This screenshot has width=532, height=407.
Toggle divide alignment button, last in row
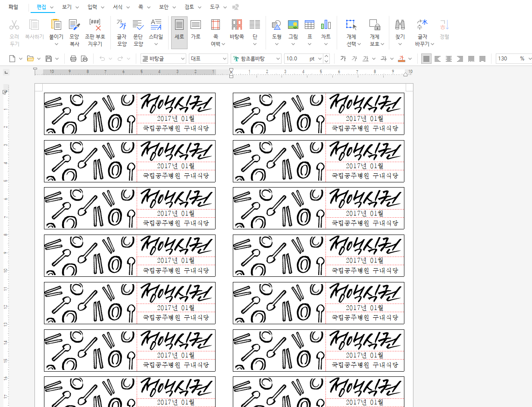pyautogui.click(x=482, y=59)
